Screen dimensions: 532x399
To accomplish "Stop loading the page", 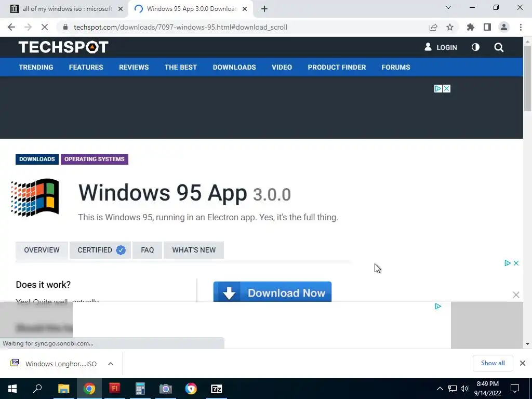I will tap(45, 27).
